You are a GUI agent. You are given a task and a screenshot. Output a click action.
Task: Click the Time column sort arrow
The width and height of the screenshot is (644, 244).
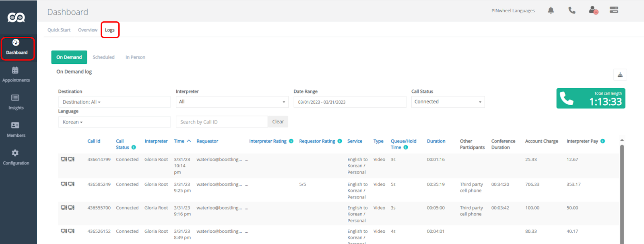[x=189, y=141]
